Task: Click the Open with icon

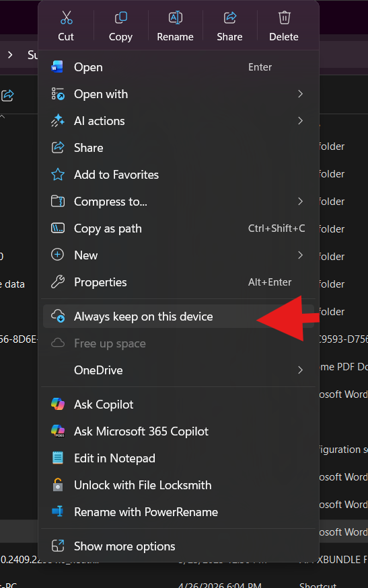Action: [57, 94]
